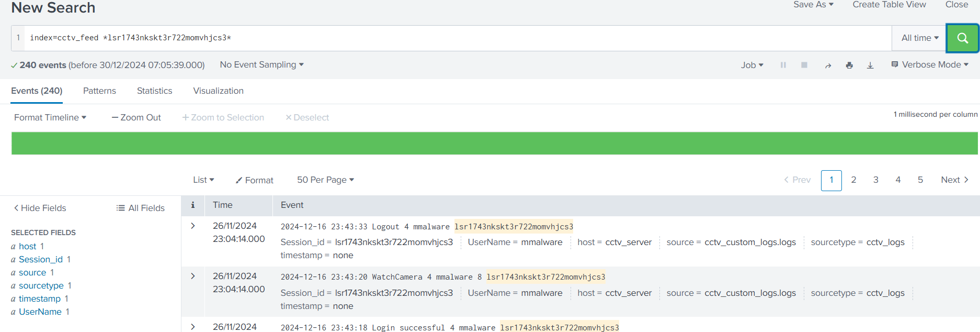Click Zoom Out on the timeline
This screenshot has width=980, height=332.
pyautogui.click(x=136, y=117)
